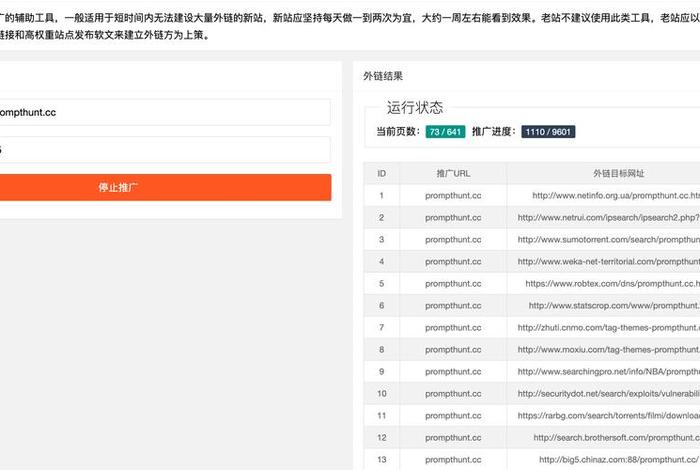The height and width of the screenshot is (470, 700).
Task: Click the prompthunt.cc cell in row 13
Action: click(453, 460)
